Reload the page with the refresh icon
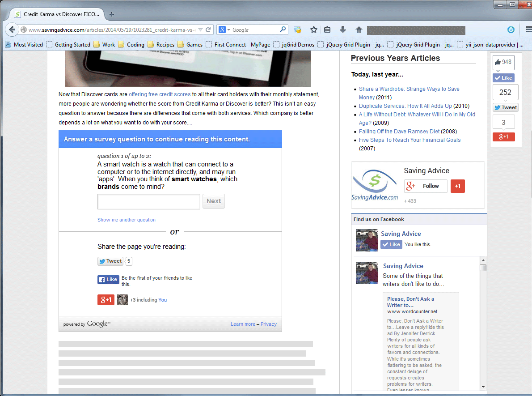 (208, 30)
